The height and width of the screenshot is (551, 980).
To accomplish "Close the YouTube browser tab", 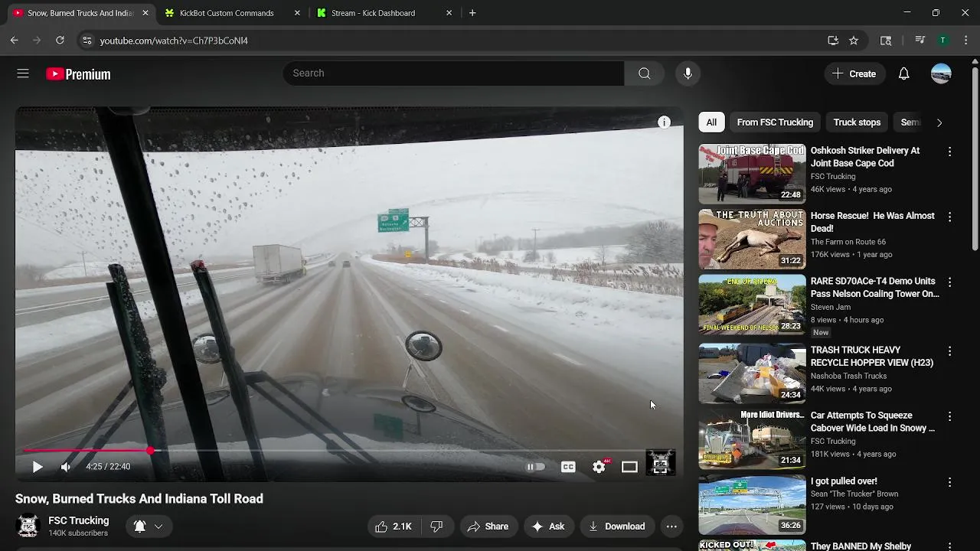I will coord(145,13).
